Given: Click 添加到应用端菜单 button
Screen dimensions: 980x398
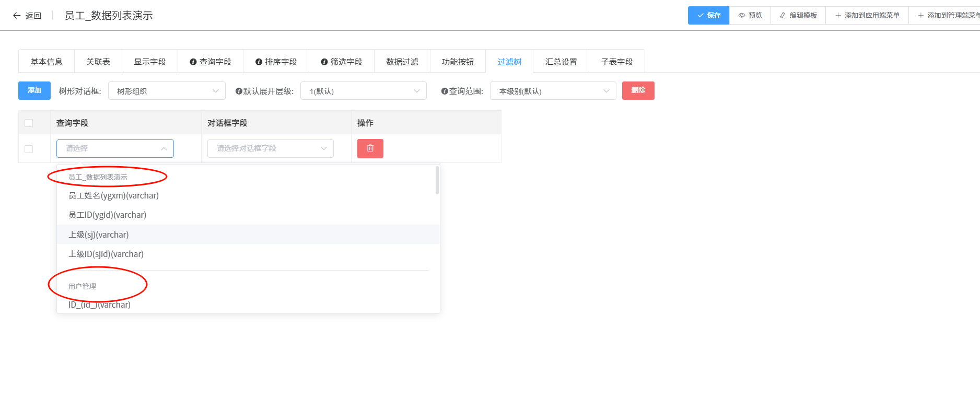Looking at the screenshot, I should [x=867, y=15].
